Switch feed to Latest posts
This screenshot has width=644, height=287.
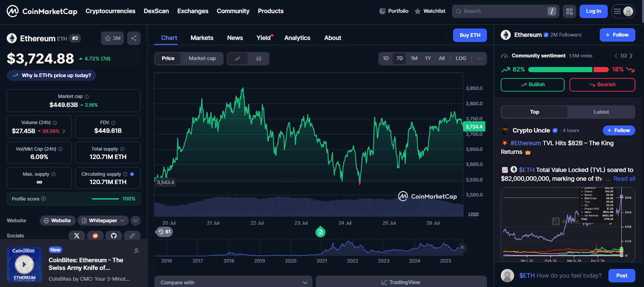click(601, 112)
